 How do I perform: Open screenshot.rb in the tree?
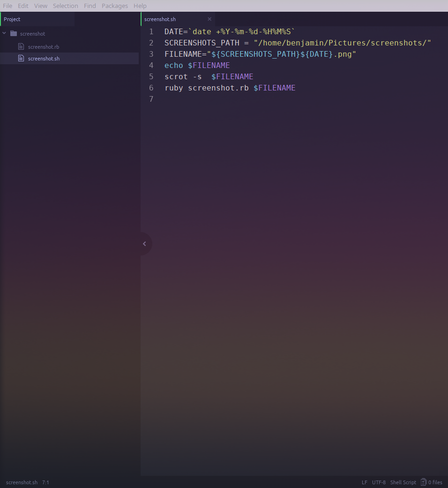pos(44,47)
